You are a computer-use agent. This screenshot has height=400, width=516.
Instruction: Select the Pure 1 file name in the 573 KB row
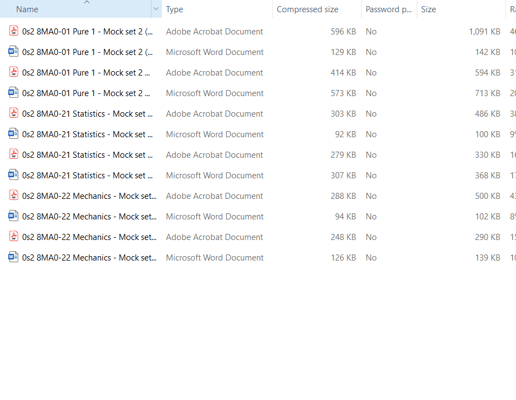[x=86, y=93]
